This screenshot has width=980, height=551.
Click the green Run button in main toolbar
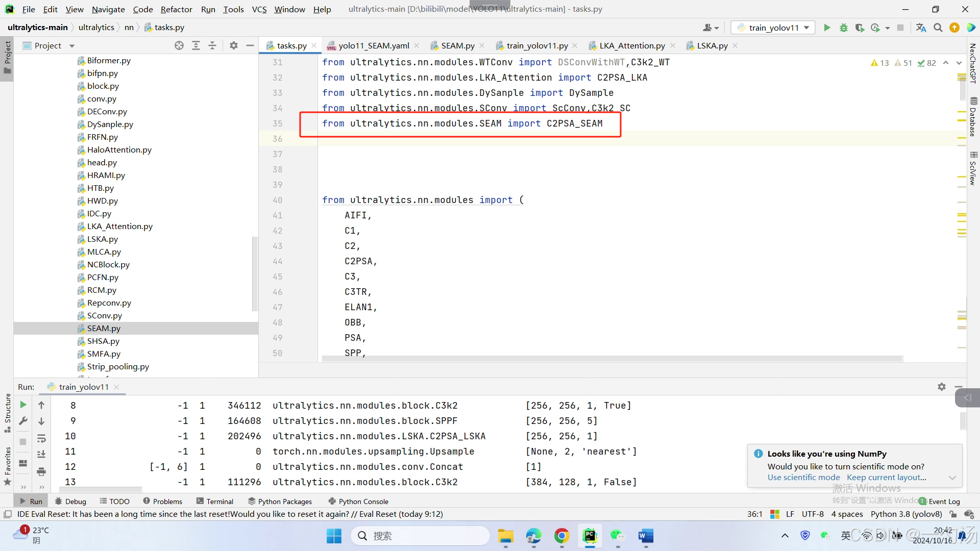827,28
